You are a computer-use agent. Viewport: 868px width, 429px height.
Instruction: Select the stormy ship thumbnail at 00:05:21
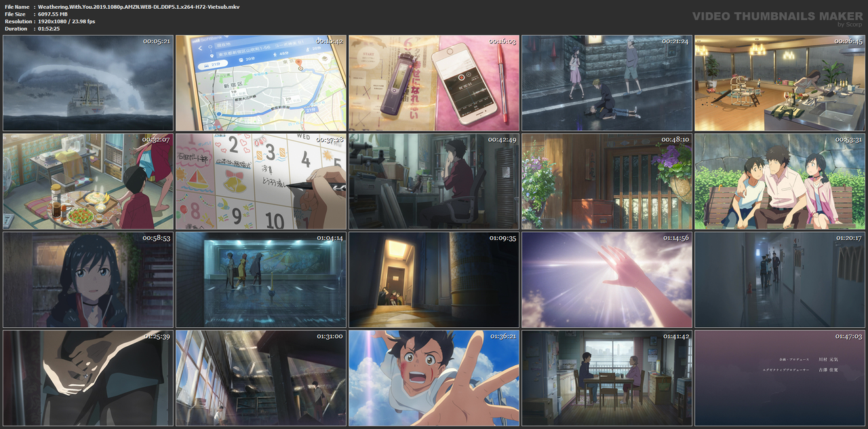pyautogui.click(x=88, y=83)
